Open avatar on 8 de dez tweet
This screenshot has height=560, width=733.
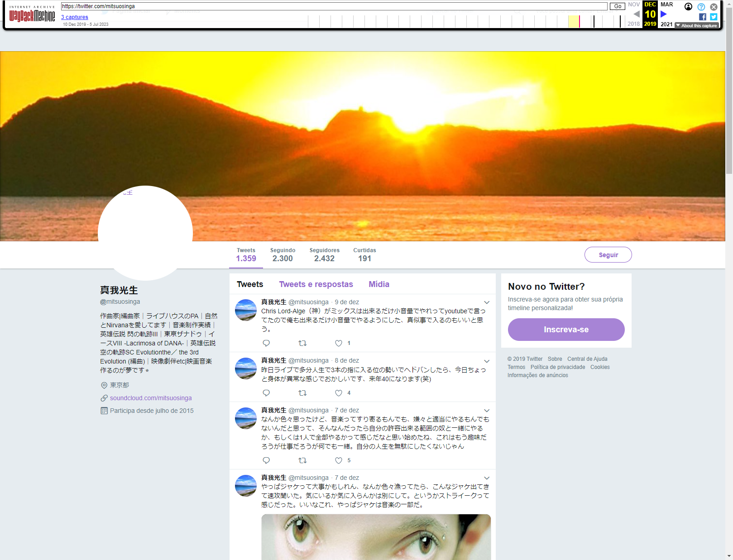pyautogui.click(x=246, y=369)
